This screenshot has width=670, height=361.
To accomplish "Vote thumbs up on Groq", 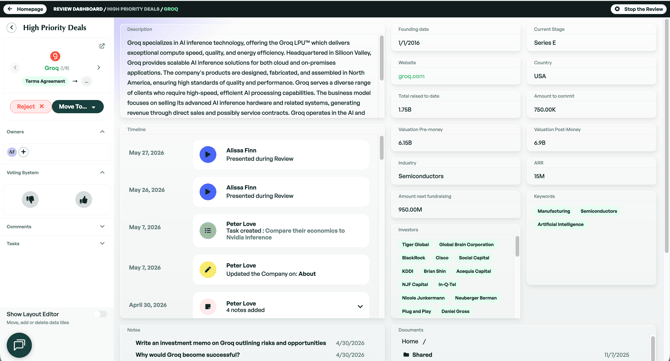I will tap(84, 200).
